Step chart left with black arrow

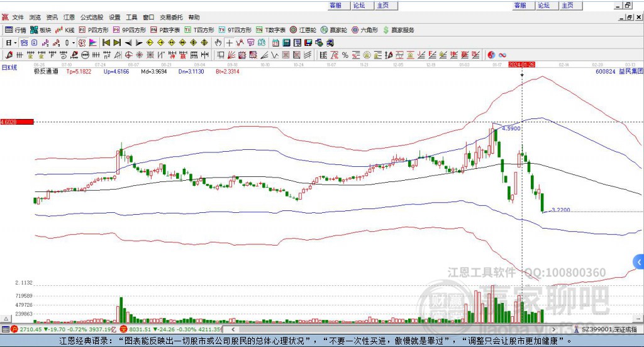(x=128, y=43)
